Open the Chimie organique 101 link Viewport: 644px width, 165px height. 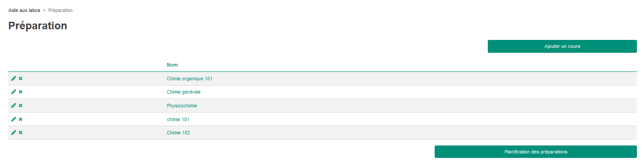pyautogui.click(x=189, y=79)
